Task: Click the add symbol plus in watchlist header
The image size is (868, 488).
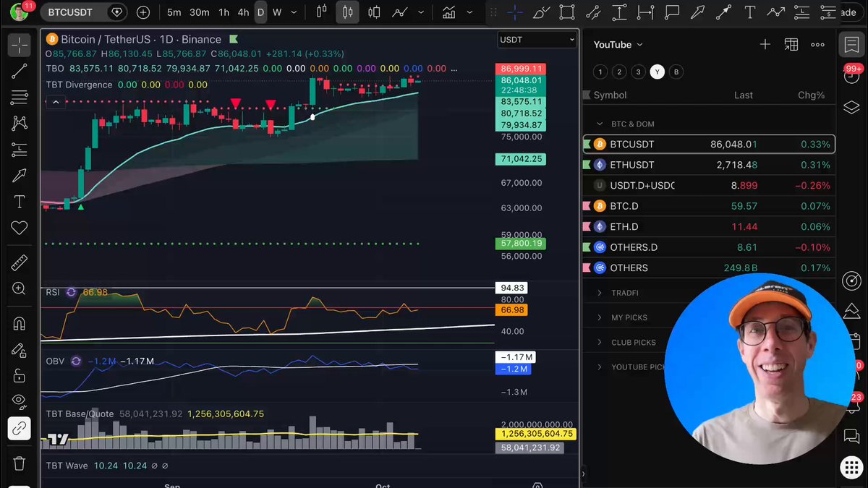Action: pos(765,45)
